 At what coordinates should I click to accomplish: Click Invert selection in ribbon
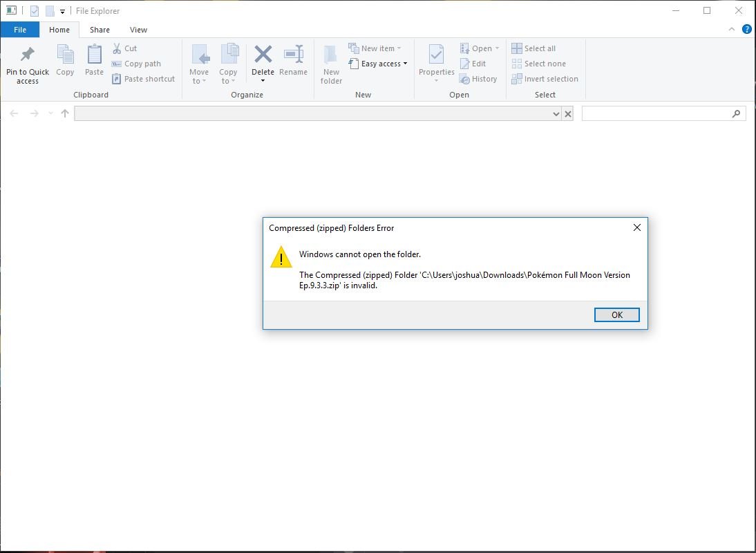point(545,79)
